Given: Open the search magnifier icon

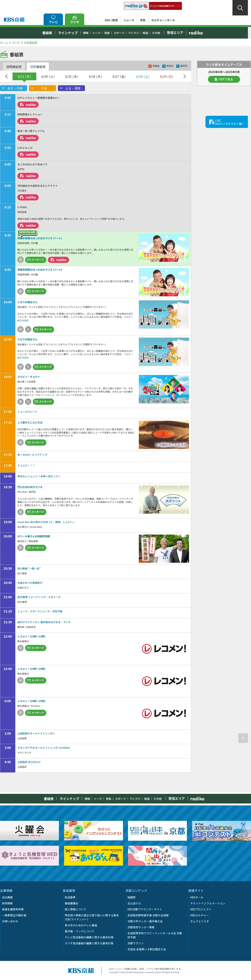Looking at the screenshot, I should (240, 8).
